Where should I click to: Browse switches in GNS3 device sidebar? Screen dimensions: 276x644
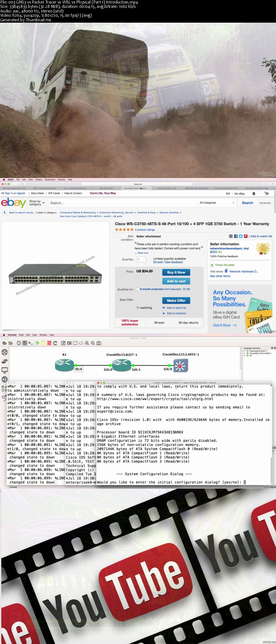(x=5, y=361)
